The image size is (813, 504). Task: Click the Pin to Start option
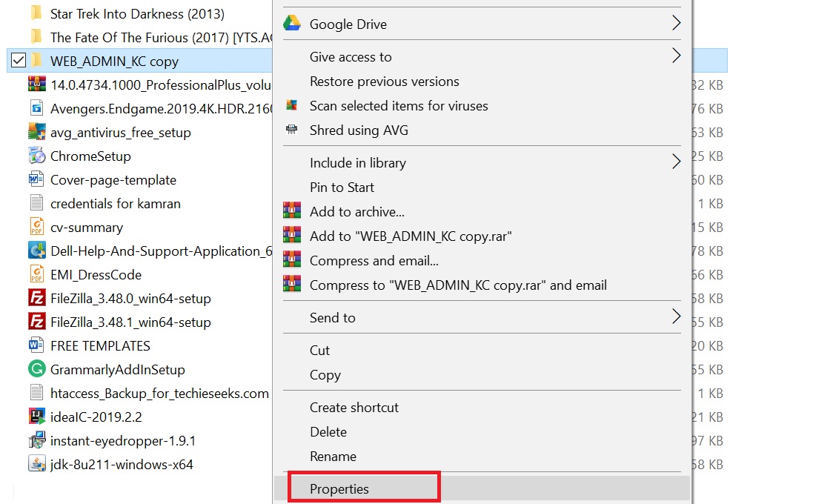coord(342,188)
